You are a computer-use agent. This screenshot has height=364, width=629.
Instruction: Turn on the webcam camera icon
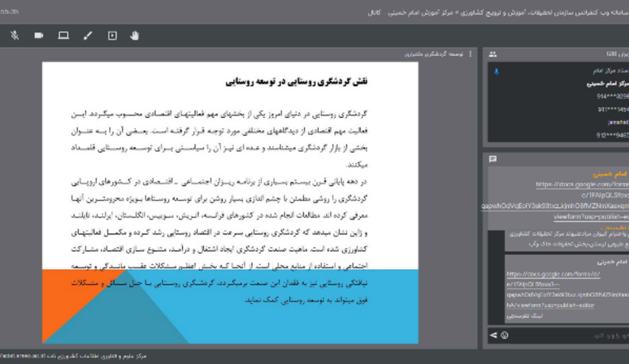point(39,36)
